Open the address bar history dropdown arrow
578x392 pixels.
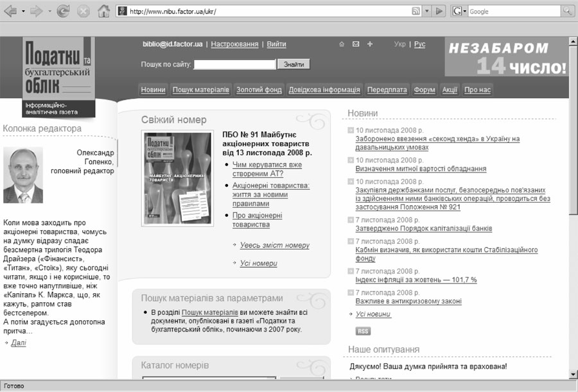coord(426,12)
